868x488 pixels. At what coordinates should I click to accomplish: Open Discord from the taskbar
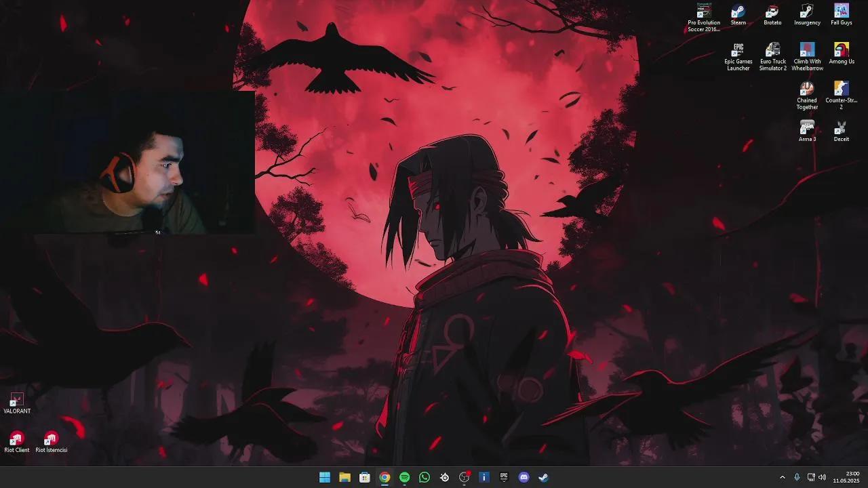[524, 477]
